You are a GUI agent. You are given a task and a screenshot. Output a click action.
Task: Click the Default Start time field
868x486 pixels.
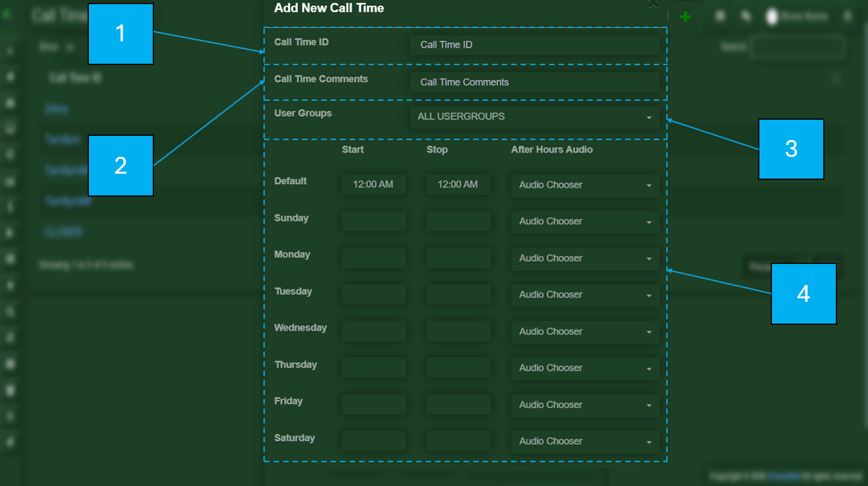[373, 185]
